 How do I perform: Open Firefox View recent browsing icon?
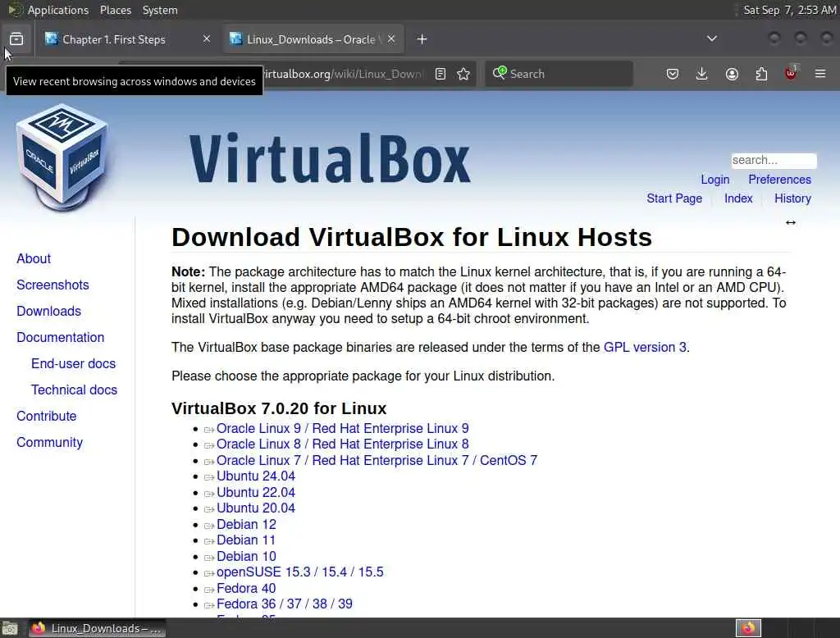16,39
